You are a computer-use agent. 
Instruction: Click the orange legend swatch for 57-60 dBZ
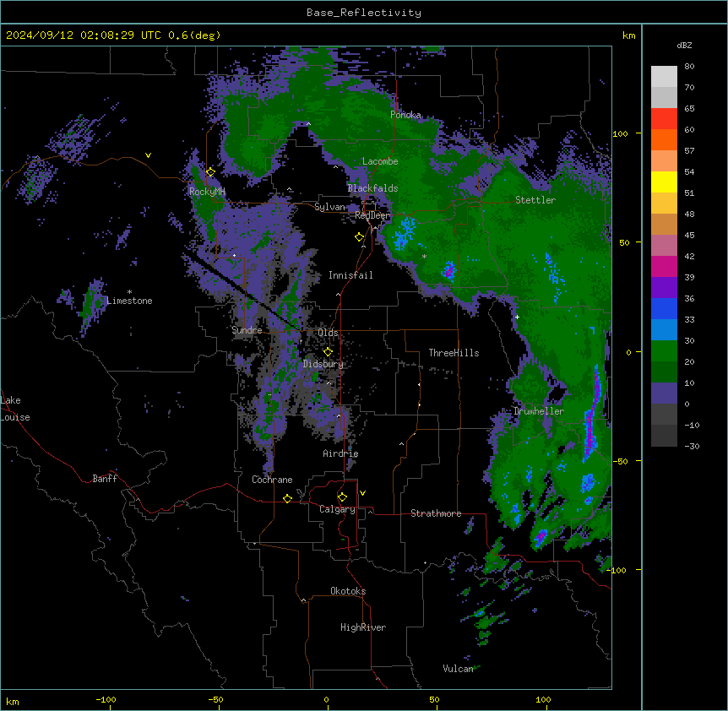click(664, 139)
